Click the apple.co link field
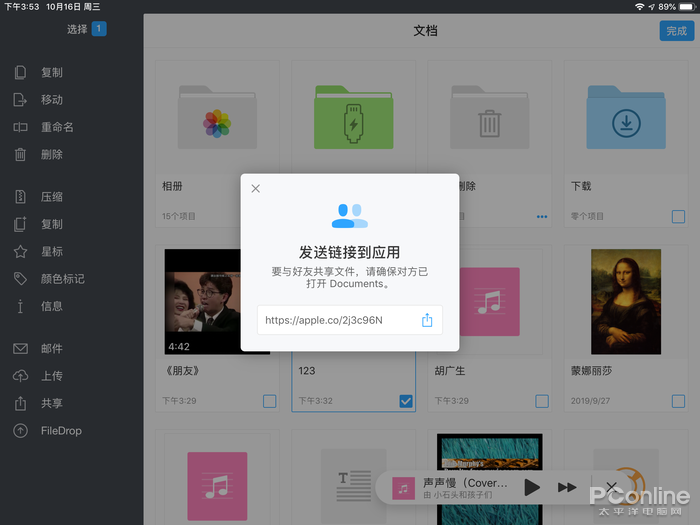 [350, 320]
